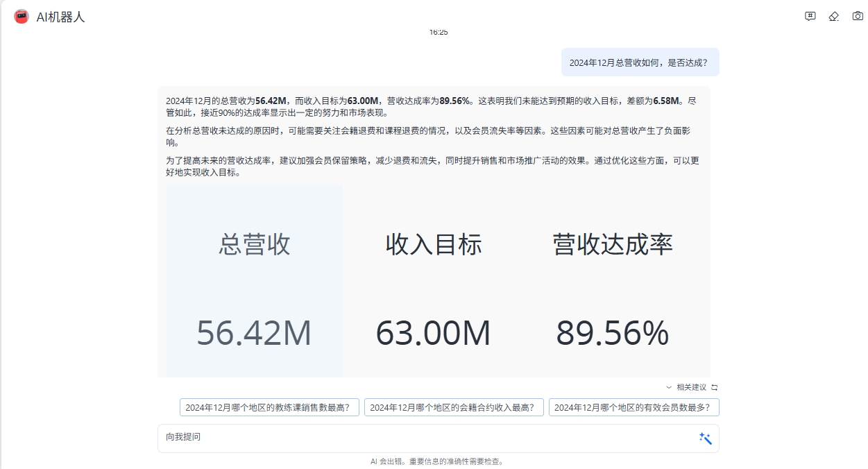Click the 89.56% achievement rate value
Viewport: 868px width, 469px height.
click(612, 334)
